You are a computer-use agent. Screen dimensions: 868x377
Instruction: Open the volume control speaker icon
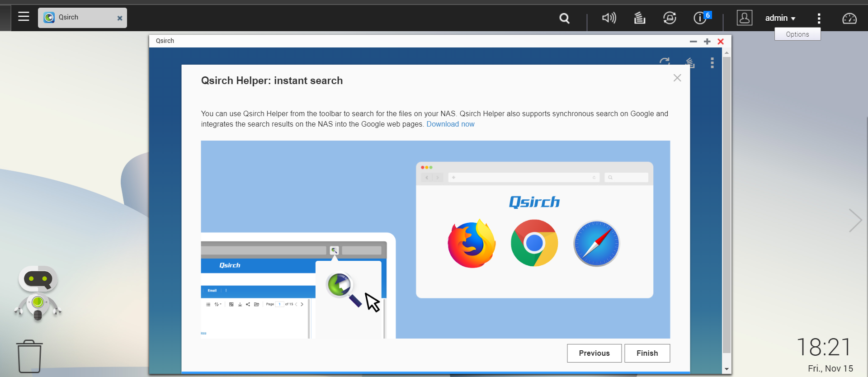[609, 18]
